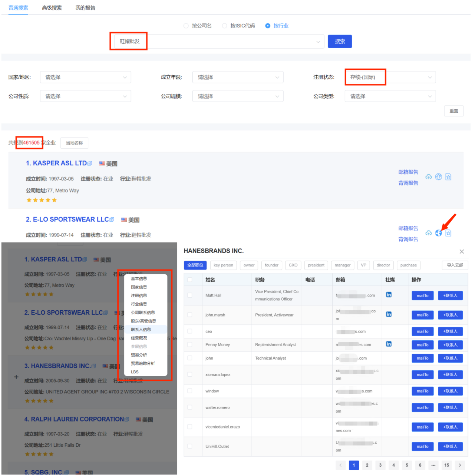
Task: Click the blue 搜索 button
Action: click(340, 42)
